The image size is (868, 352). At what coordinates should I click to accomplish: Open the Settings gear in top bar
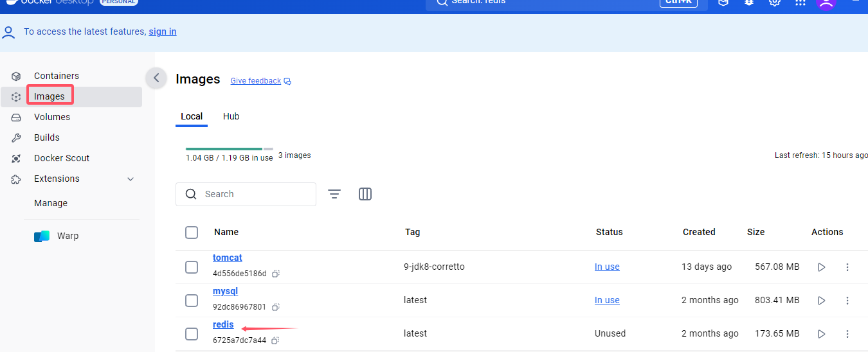(x=774, y=2)
